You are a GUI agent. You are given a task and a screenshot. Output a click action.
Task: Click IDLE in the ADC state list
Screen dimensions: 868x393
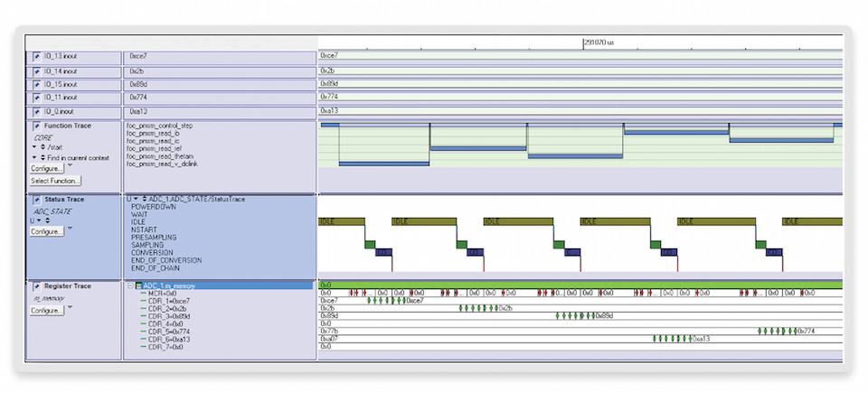click(138, 222)
